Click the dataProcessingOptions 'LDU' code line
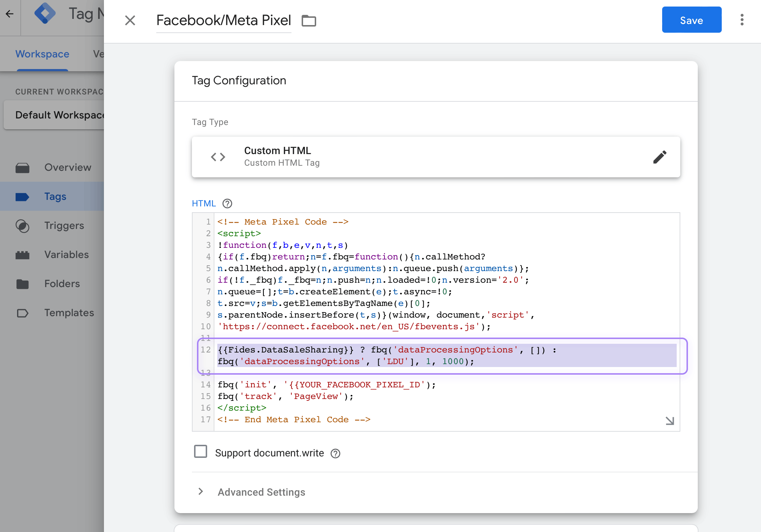 click(346, 362)
